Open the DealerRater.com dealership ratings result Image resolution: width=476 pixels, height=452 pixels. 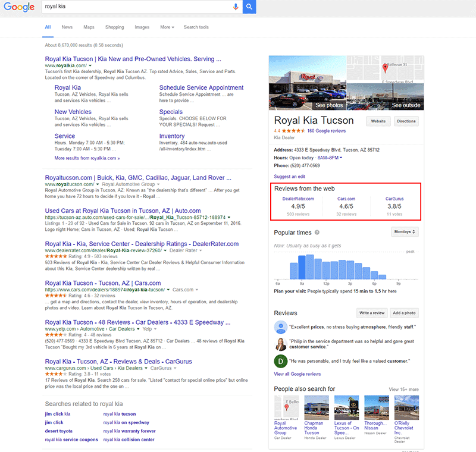(x=142, y=244)
